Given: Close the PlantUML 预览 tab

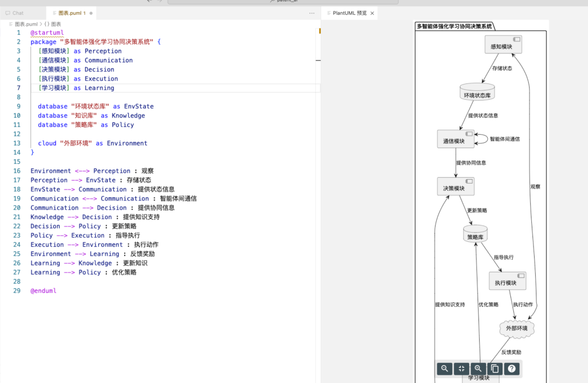Looking at the screenshot, I should (372, 13).
